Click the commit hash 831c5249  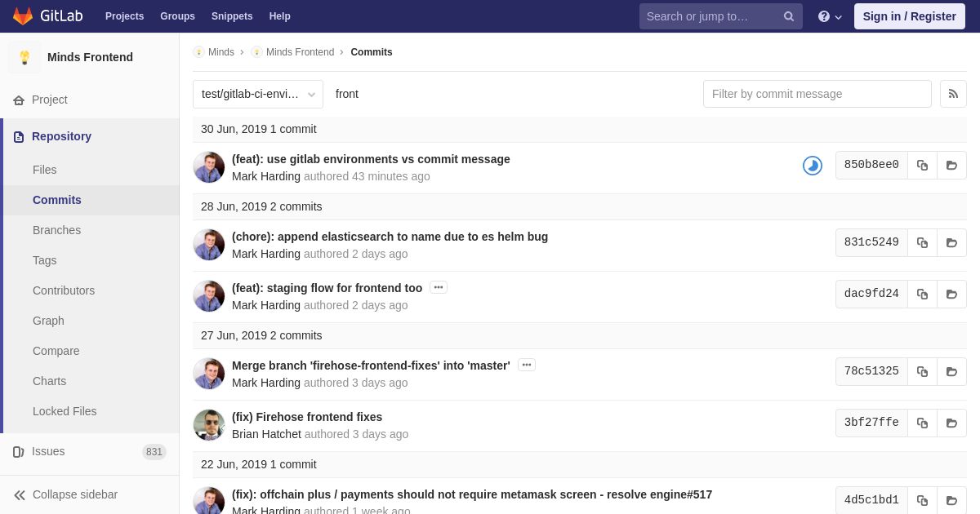coord(871,242)
